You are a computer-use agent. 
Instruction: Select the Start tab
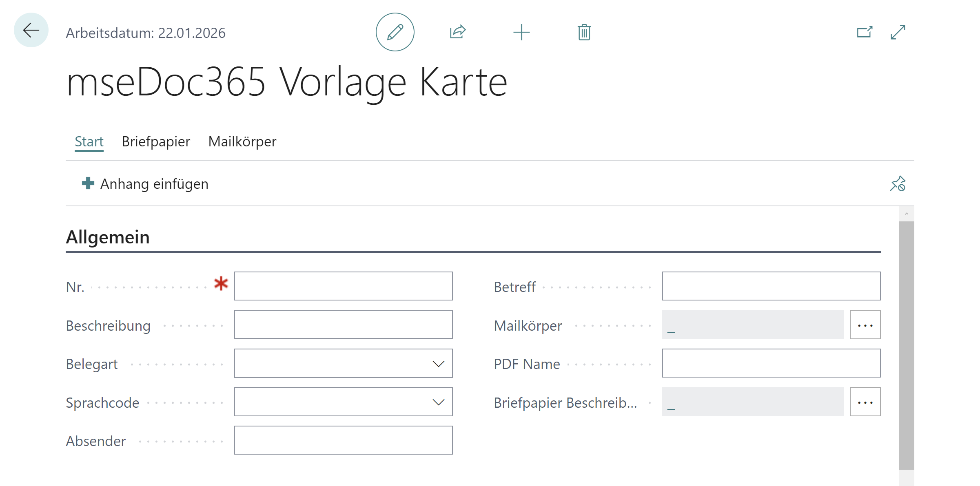(89, 141)
